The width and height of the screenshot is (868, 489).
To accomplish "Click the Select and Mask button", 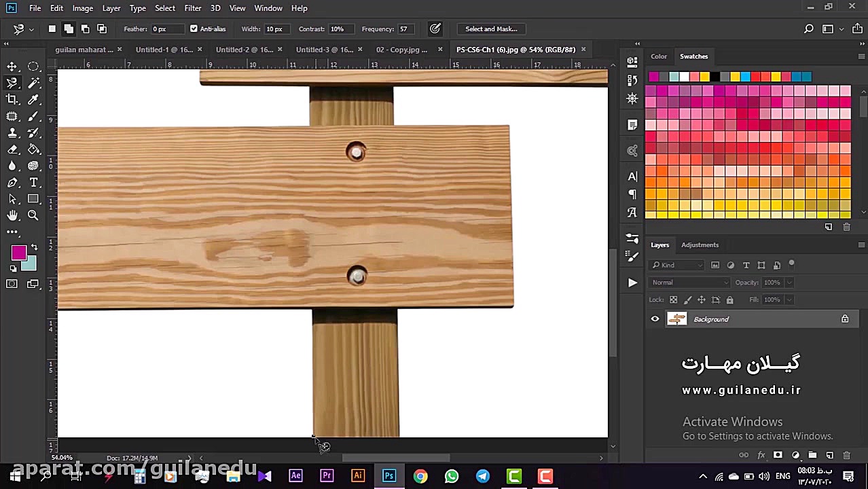I will [491, 29].
